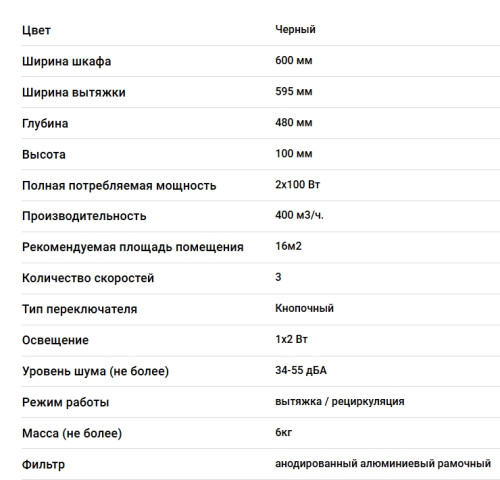The width and height of the screenshot is (500, 480).
Task: Click 'Рекомендуемая площадь помещения' label
Action: [133, 247]
